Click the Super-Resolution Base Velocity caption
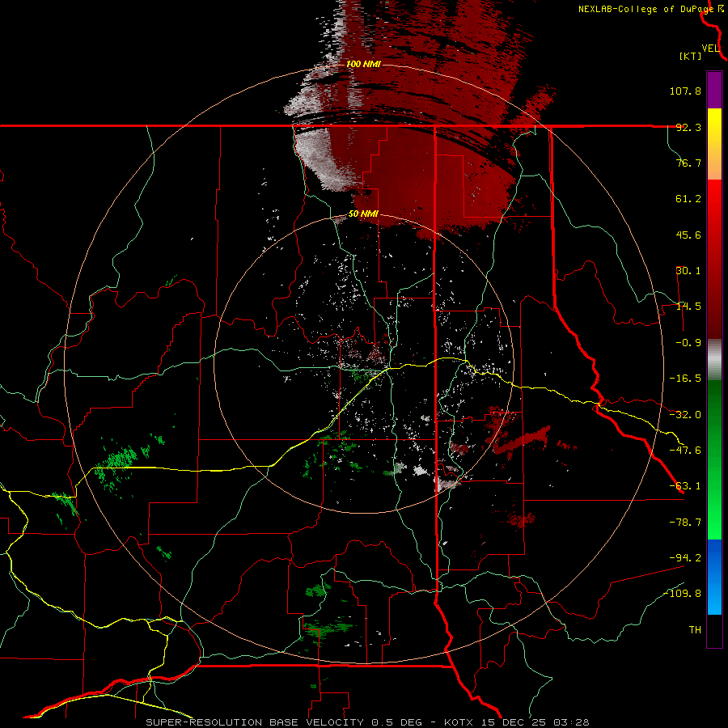Image resolution: width=728 pixels, height=728 pixels. 368,722
